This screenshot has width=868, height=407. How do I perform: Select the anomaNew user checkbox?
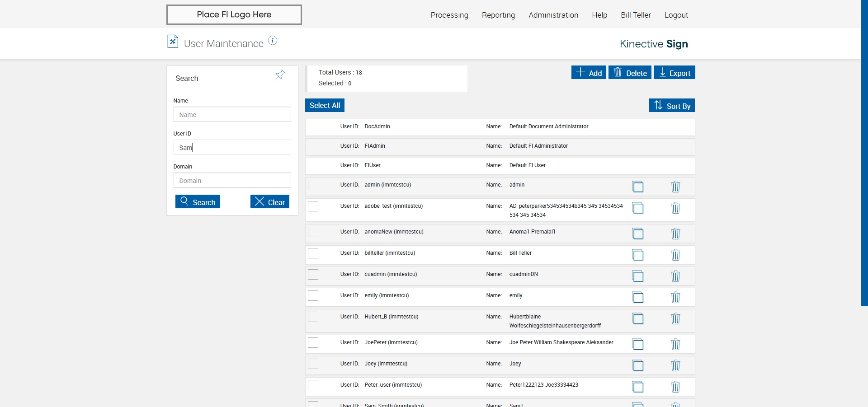pyautogui.click(x=313, y=232)
